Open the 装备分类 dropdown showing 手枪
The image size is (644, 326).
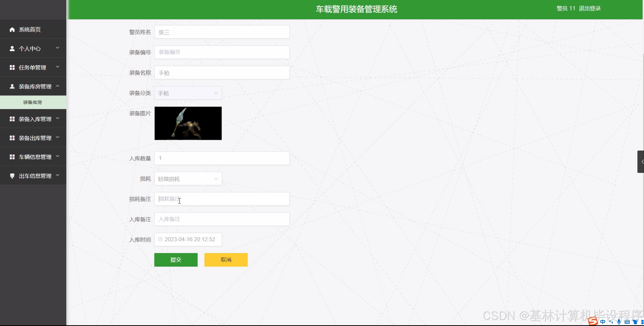pyautogui.click(x=188, y=93)
